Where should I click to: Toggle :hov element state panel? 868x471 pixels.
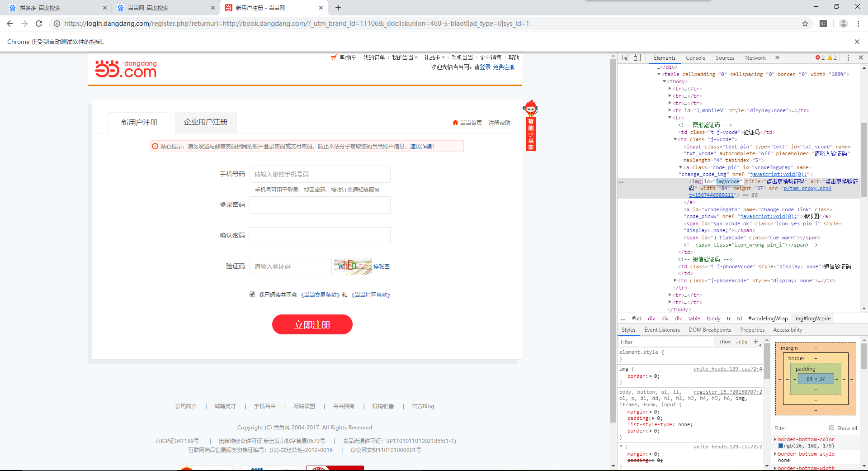coord(725,342)
